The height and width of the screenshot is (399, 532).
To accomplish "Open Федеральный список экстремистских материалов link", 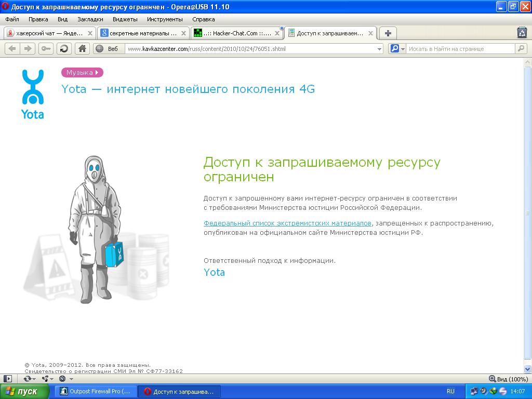I will [x=287, y=223].
